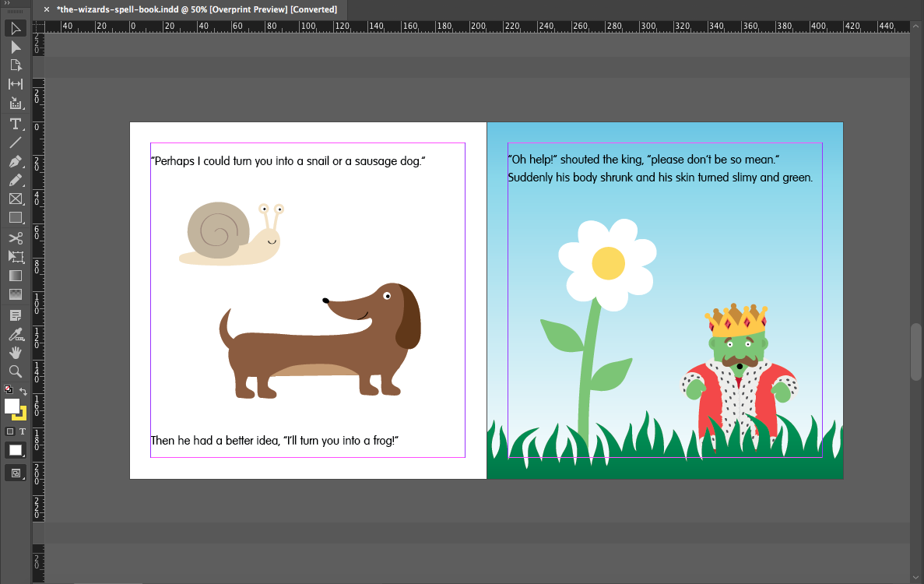924x584 pixels.
Task: Select the Scissors tool
Action: (16, 237)
